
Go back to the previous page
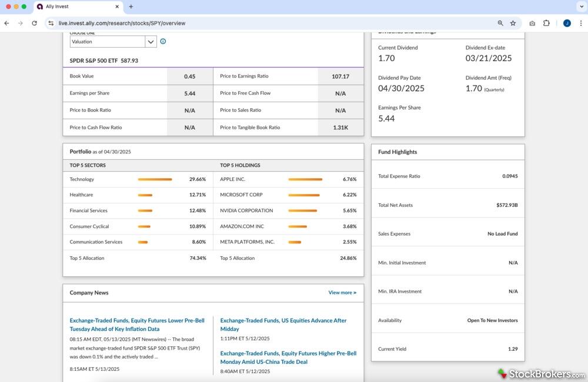tap(7, 24)
